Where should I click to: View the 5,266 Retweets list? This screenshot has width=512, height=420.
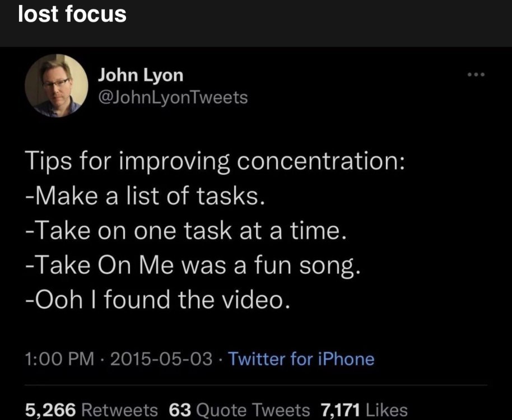click(x=91, y=410)
